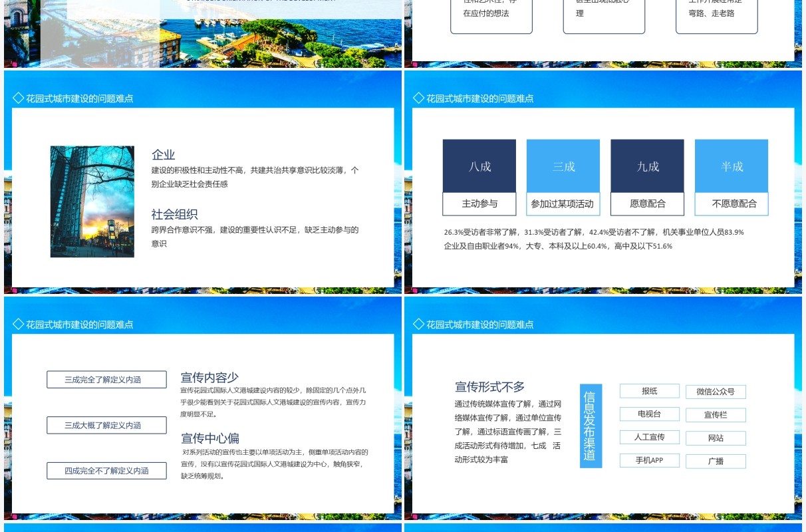
Task: Click the vertical 信息发布渠道 blue bar
Action: [x=591, y=426]
